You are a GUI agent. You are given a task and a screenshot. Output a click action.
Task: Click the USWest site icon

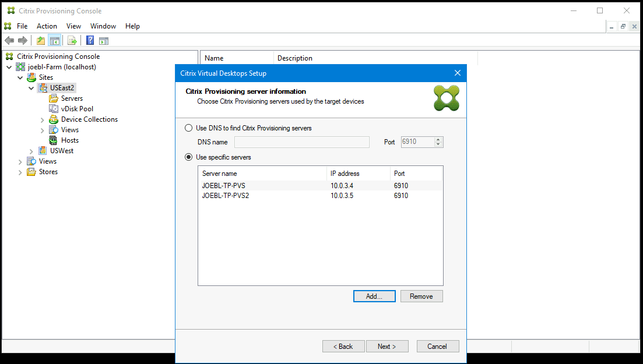coord(43,150)
